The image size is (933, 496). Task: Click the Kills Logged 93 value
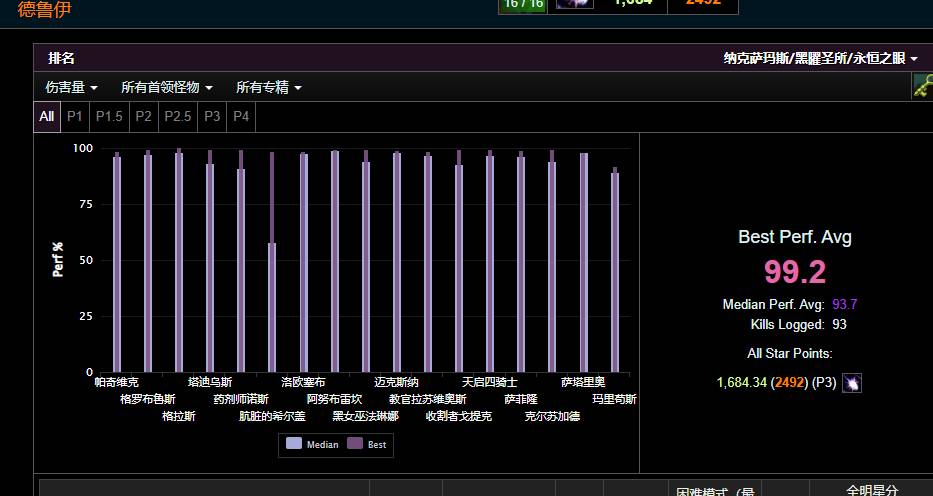(840, 325)
